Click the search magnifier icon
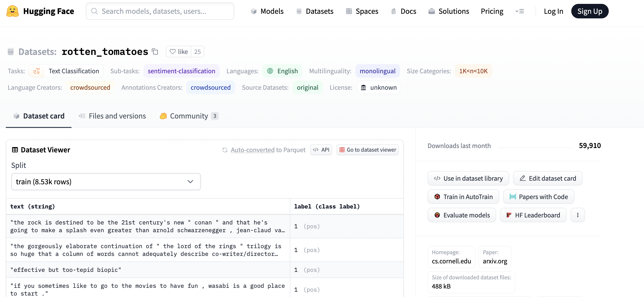The width and height of the screenshot is (644, 297). 94,11
